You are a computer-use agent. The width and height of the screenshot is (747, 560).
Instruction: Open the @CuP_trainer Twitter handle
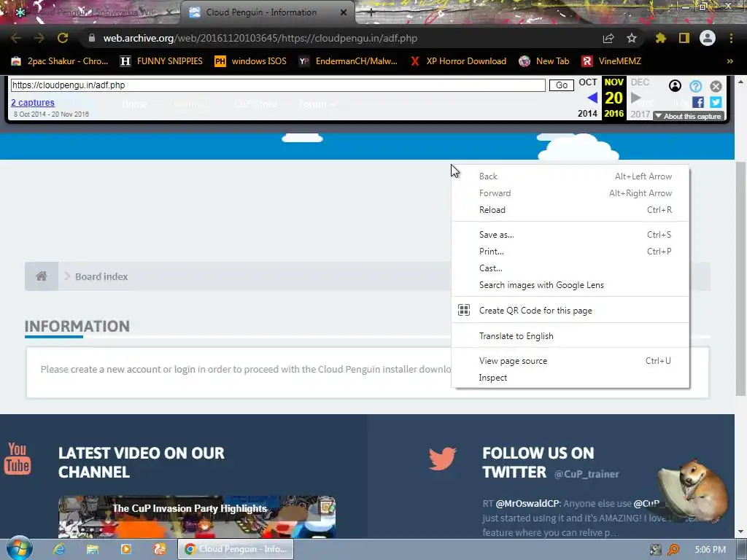[587, 474]
